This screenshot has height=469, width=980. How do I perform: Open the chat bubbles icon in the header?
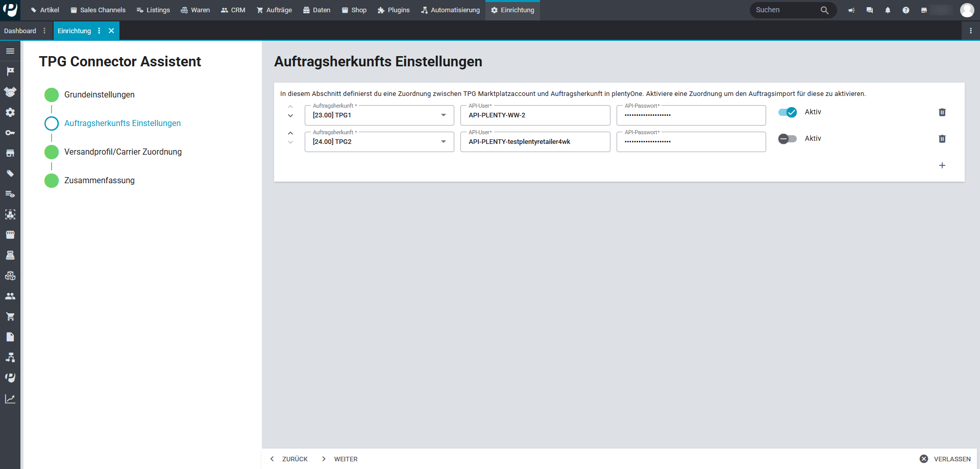click(x=870, y=10)
